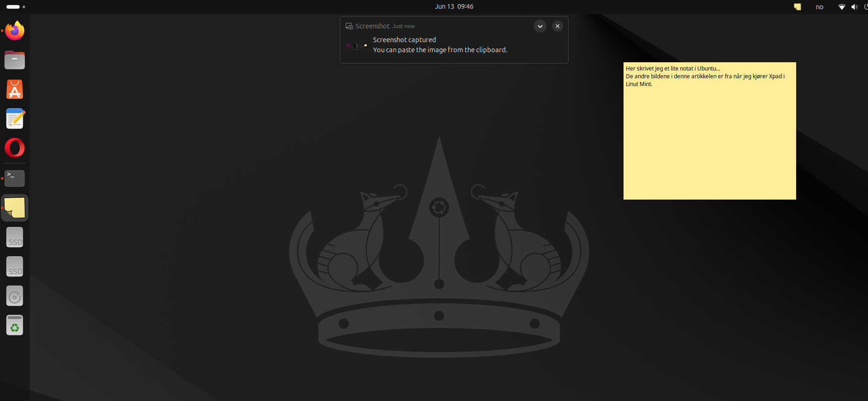Open the first SSD drive icon

point(15,237)
